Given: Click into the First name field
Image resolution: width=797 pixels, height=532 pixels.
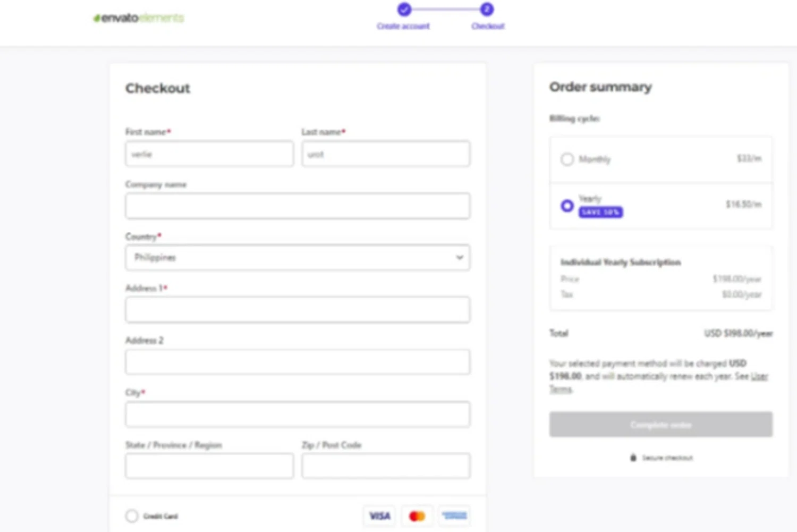Looking at the screenshot, I should (209, 154).
